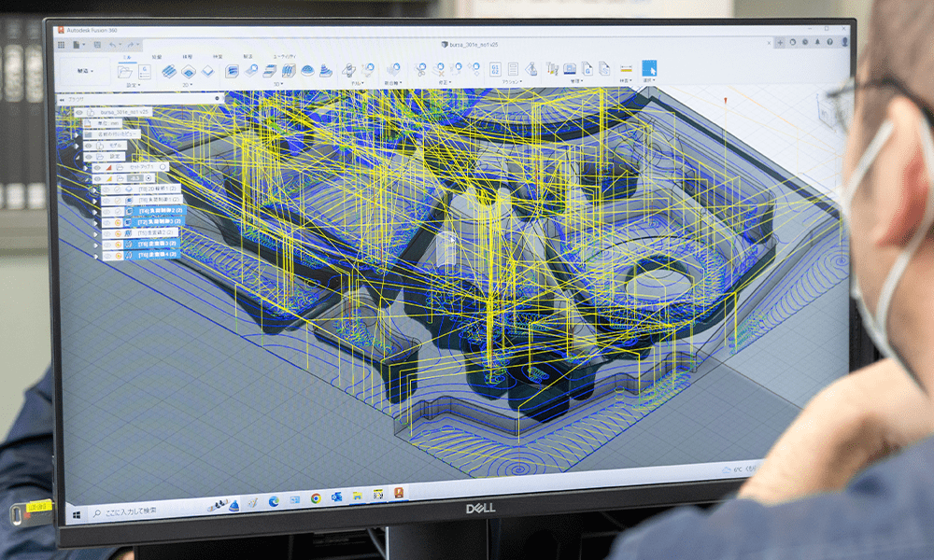Click the G1 G2 post process icon

point(495,69)
